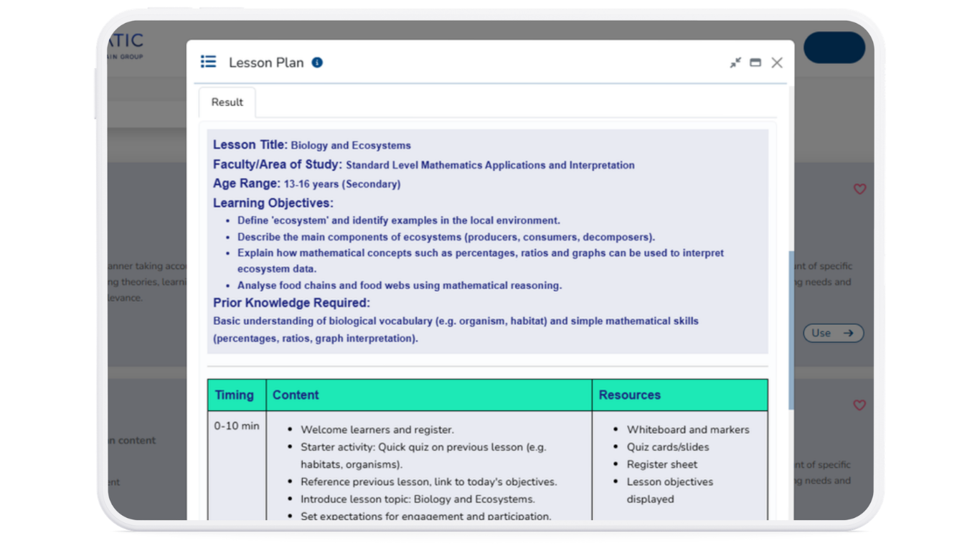Viewport: 980px width, 551px height.
Task: Switch to the Result tab
Action: 227,103
